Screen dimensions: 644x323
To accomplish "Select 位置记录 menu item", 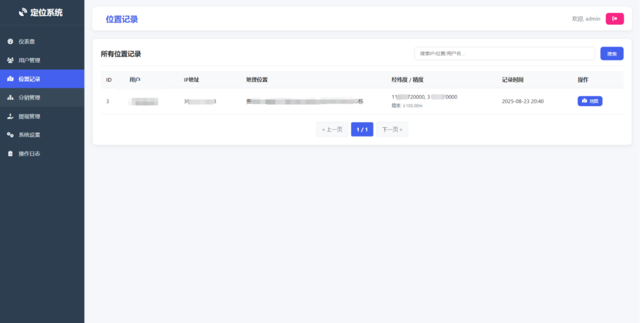I will coord(42,79).
